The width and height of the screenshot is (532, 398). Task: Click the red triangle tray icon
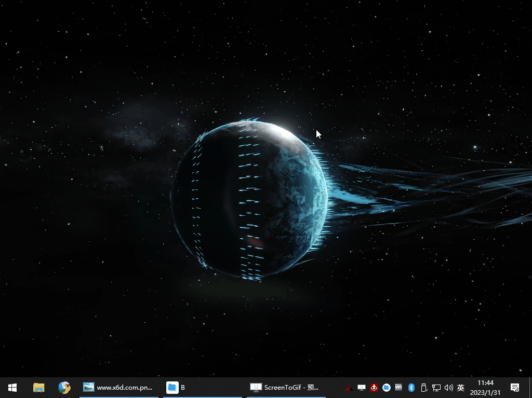point(349,388)
